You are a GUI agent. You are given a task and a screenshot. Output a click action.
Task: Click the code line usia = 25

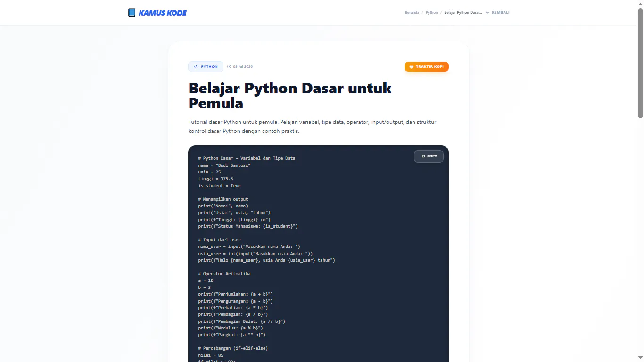point(209,172)
